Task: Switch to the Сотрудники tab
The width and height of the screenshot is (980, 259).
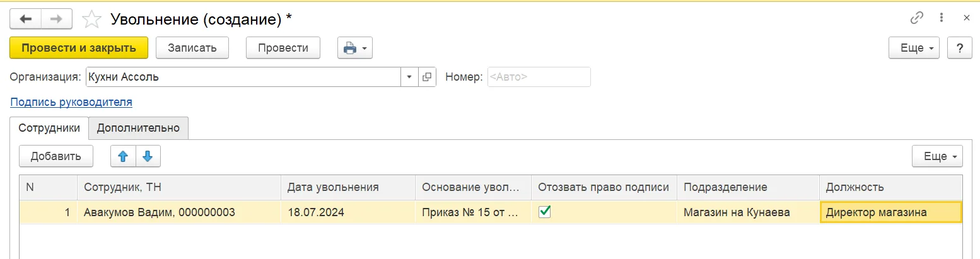Action: pos(49,128)
